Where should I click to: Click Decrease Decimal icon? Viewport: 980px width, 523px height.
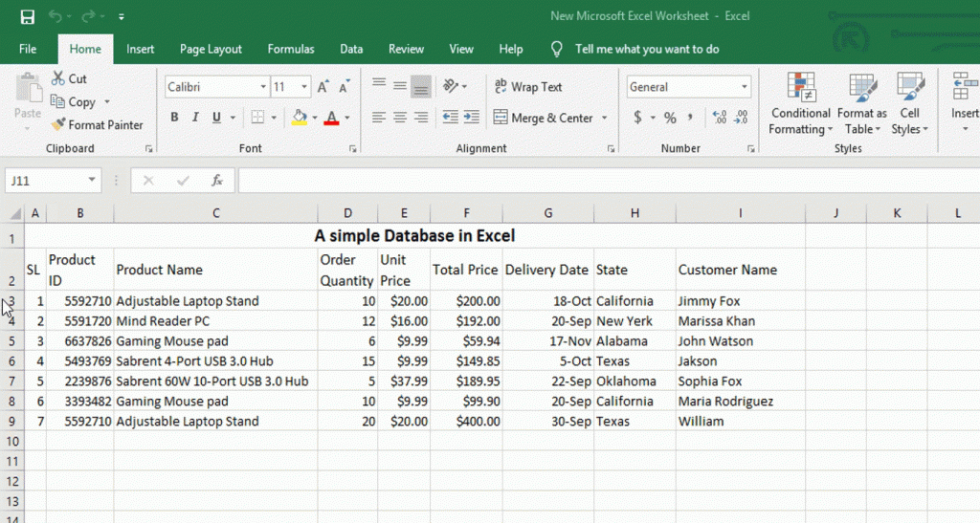(742, 118)
